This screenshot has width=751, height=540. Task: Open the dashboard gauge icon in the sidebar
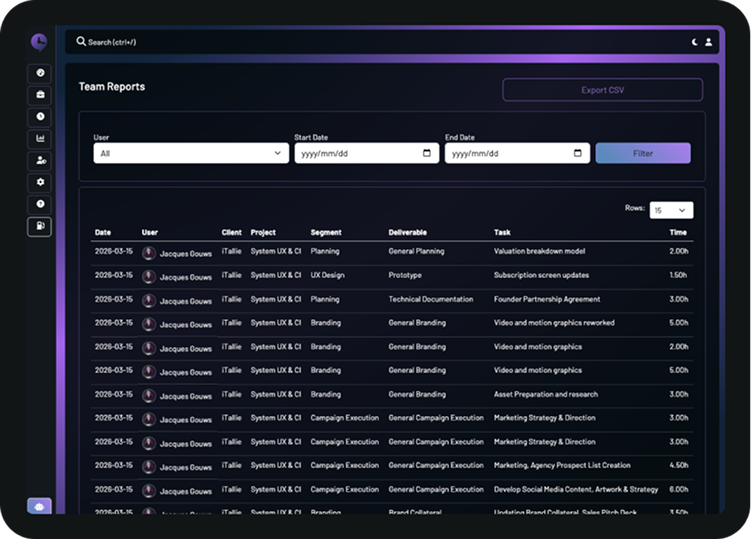(x=40, y=73)
